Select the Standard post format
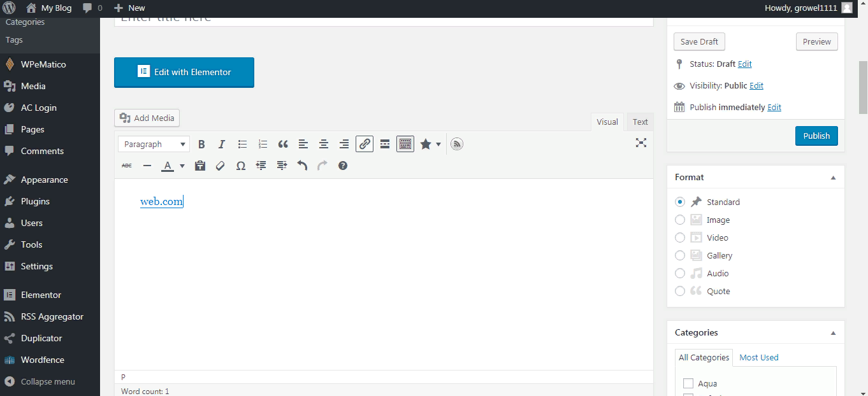 pyautogui.click(x=680, y=202)
